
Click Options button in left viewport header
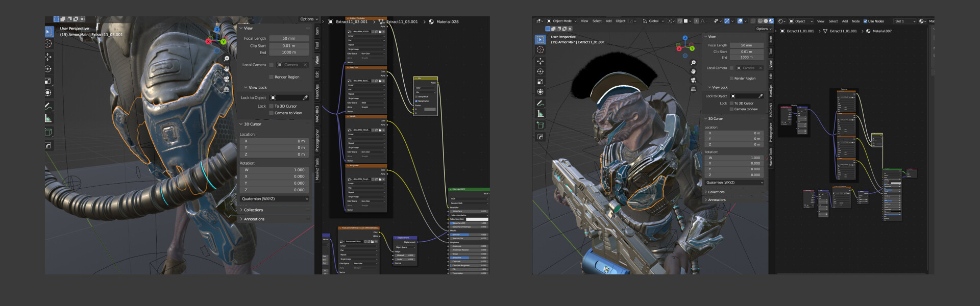point(308,19)
